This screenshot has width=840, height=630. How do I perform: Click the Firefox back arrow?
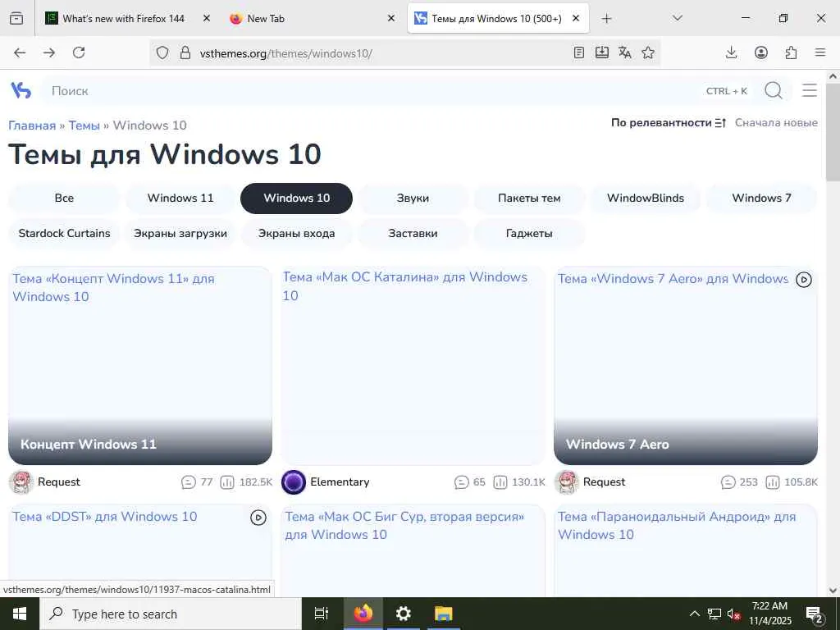[20, 52]
